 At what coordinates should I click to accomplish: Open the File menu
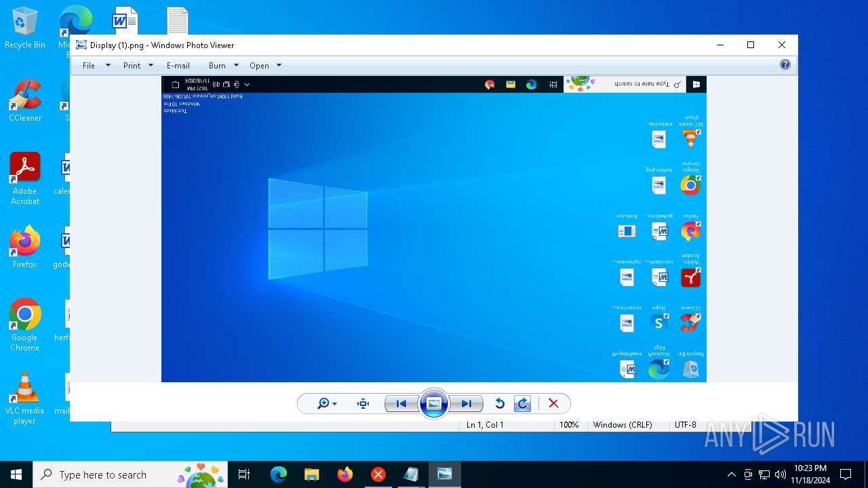[x=89, y=66]
